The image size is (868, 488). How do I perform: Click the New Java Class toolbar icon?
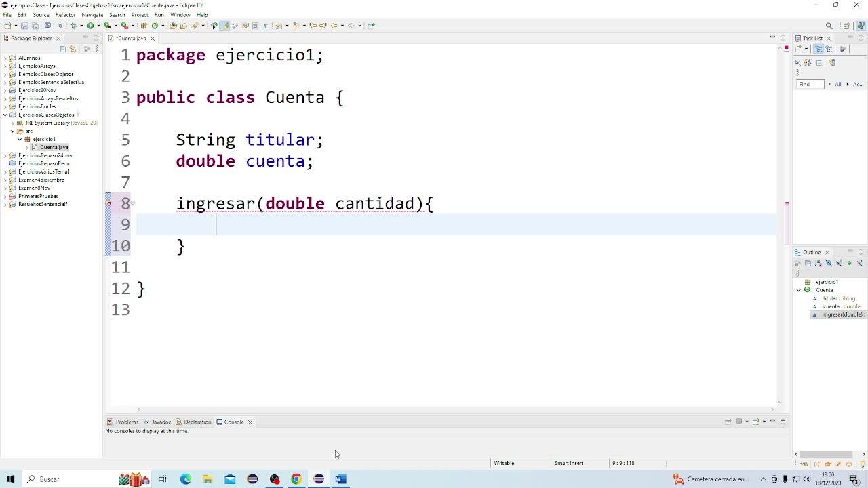click(155, 26)
